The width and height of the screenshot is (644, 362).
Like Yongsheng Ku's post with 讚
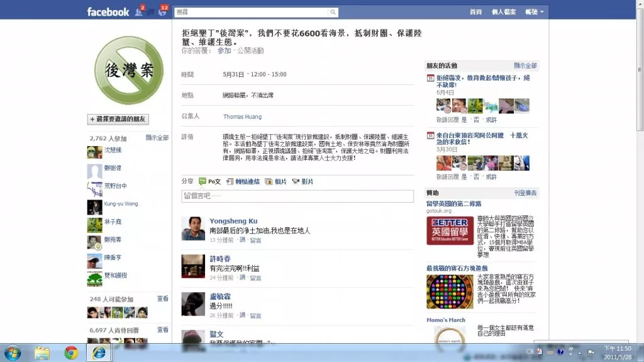click(x=242, y=240)
